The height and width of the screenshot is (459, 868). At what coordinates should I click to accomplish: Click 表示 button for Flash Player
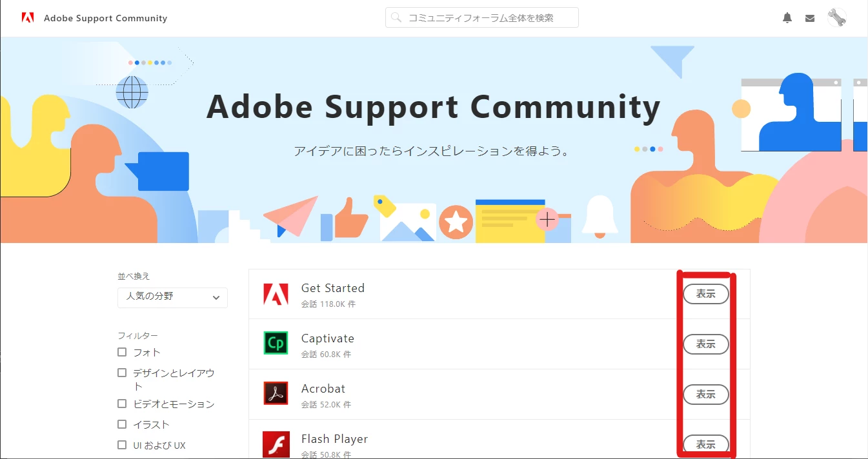pos(706,444)
